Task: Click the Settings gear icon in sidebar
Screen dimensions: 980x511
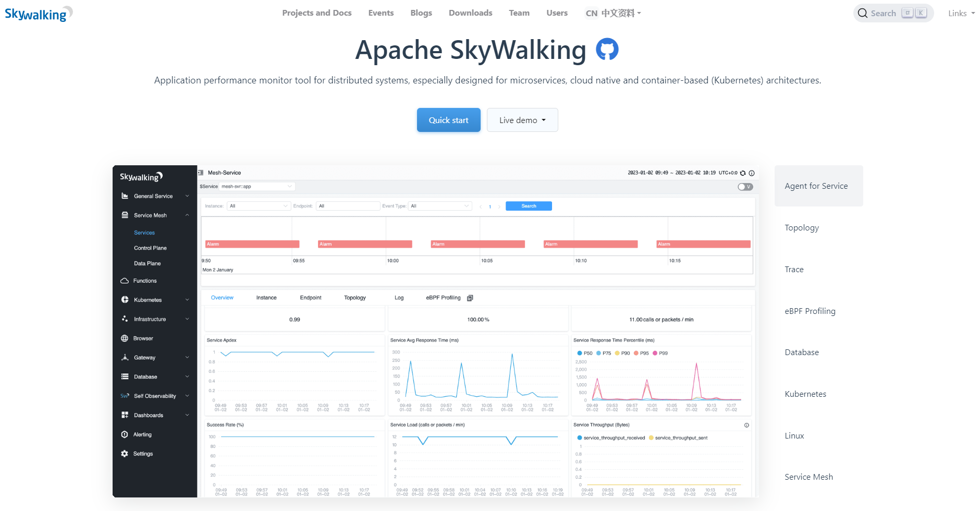Action: [x=125, y=454]
